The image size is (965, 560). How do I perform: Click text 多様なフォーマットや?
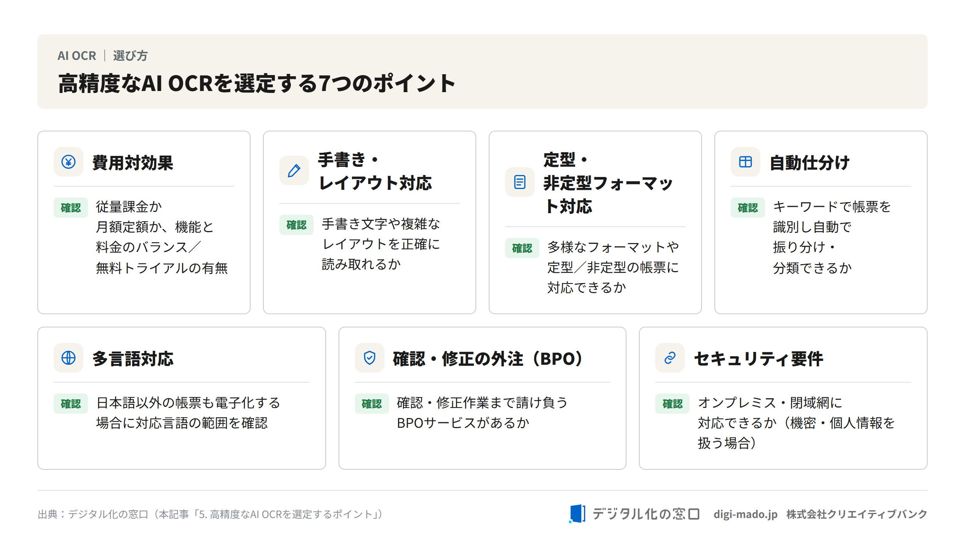click(613, 247)
